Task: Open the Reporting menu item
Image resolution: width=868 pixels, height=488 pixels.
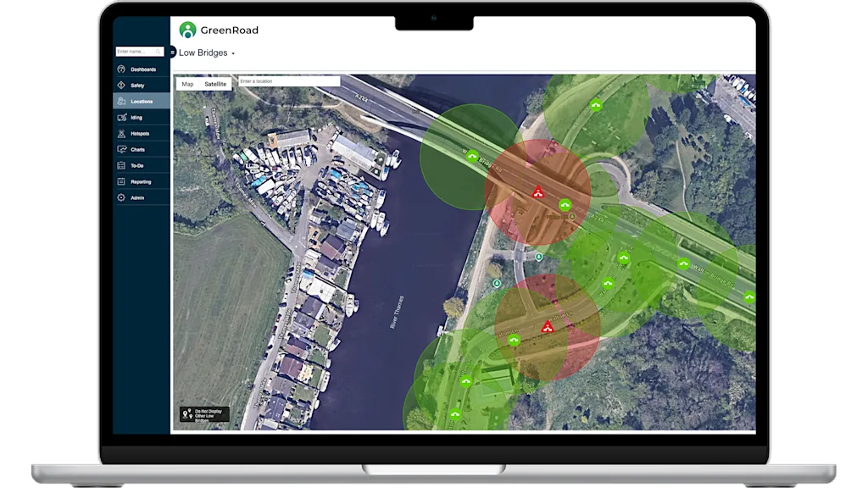Action: pyautogui.click(x=141, y=182)
